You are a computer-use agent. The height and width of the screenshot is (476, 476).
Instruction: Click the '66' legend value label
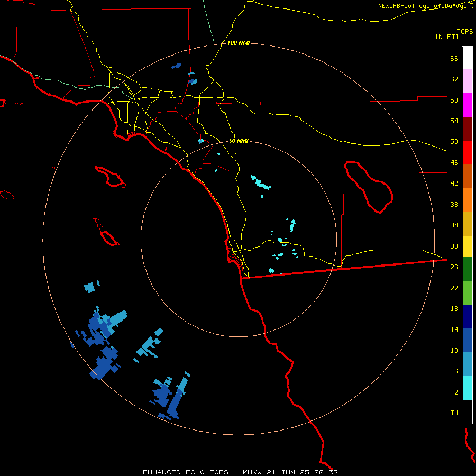point(454,58)
